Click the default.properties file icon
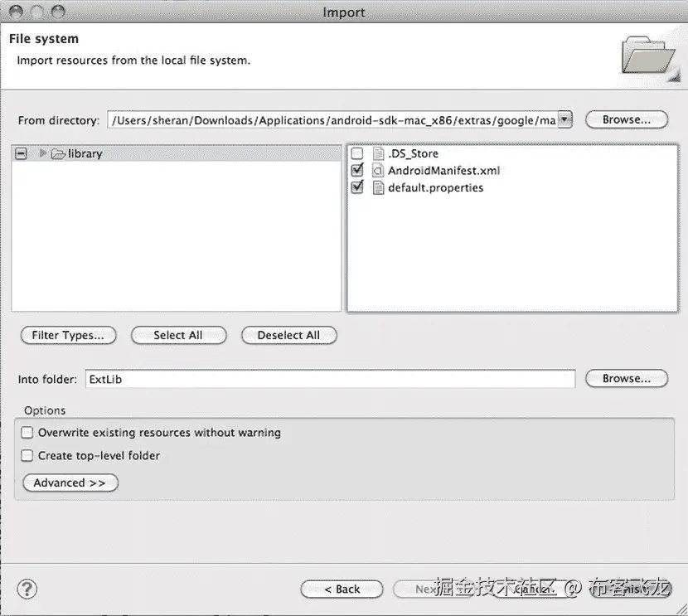Image resolution: width=688 pixels, height=616 pixels. pos(378,187)
